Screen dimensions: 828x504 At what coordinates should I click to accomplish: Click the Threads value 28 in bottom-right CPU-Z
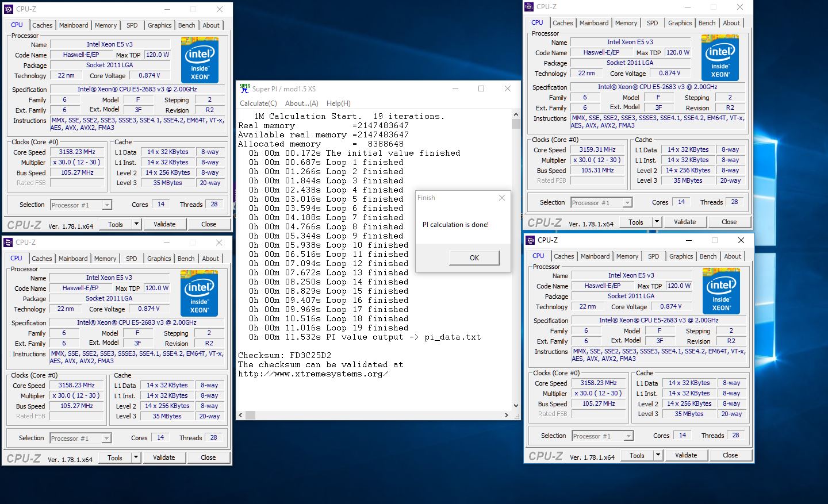coord(735,435)
